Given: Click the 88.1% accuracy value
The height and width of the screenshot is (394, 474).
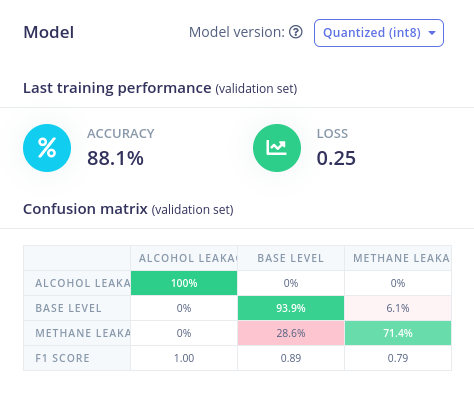Looking at the screenshot, I should [115, 158].
